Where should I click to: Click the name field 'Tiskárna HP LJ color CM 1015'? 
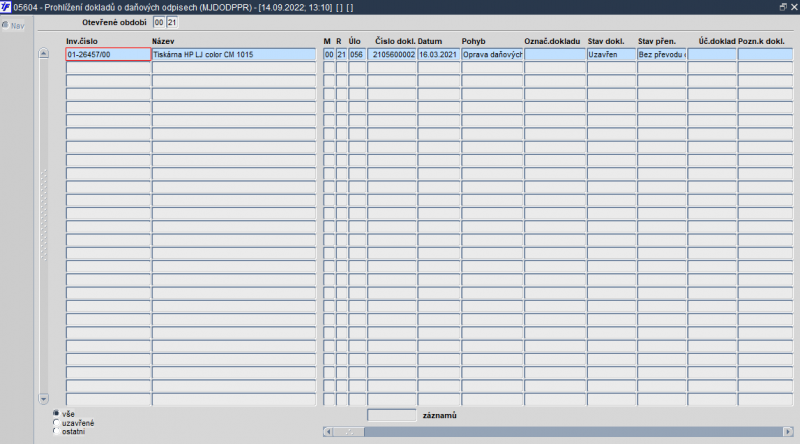[234, 54]
